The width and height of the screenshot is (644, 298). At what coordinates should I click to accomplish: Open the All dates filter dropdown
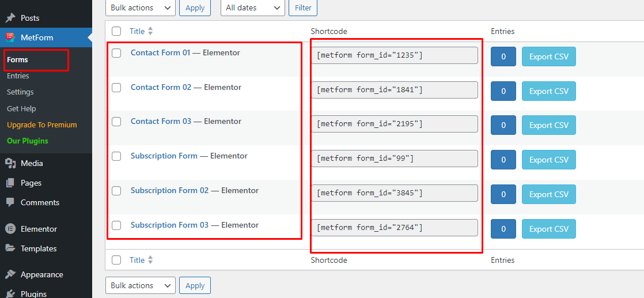tap(253, 8)
